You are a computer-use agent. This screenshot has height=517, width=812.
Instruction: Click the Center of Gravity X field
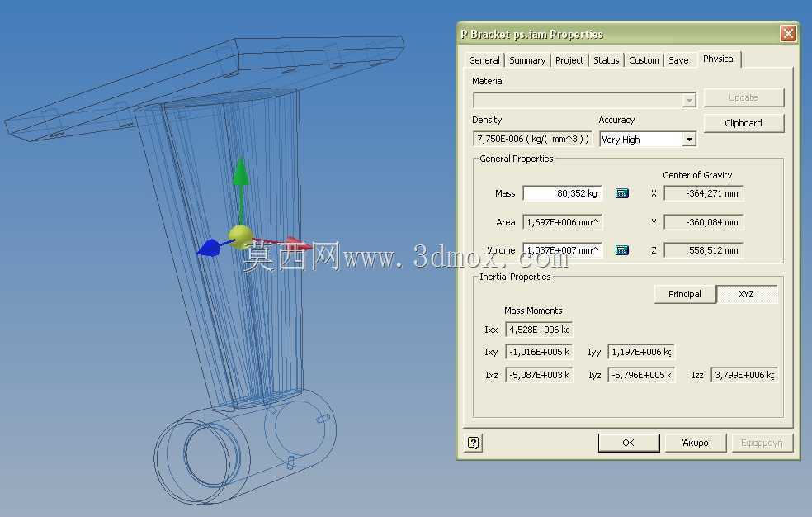[703, 193]
